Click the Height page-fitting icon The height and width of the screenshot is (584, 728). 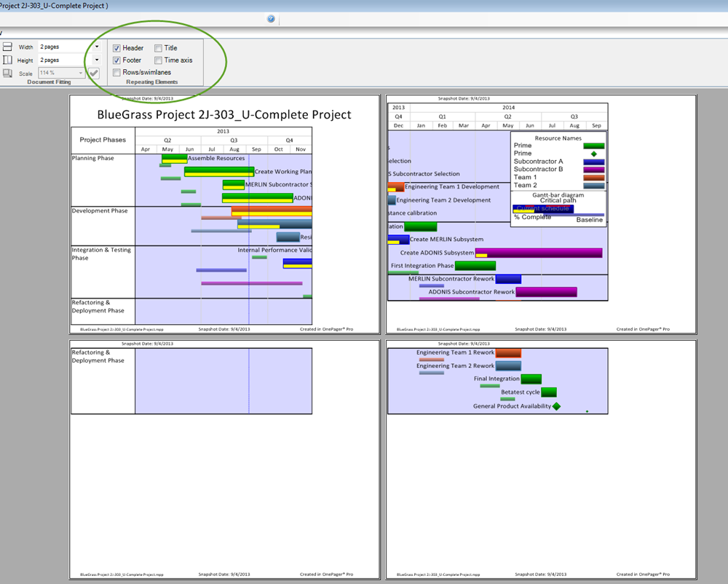click(7, 60)
